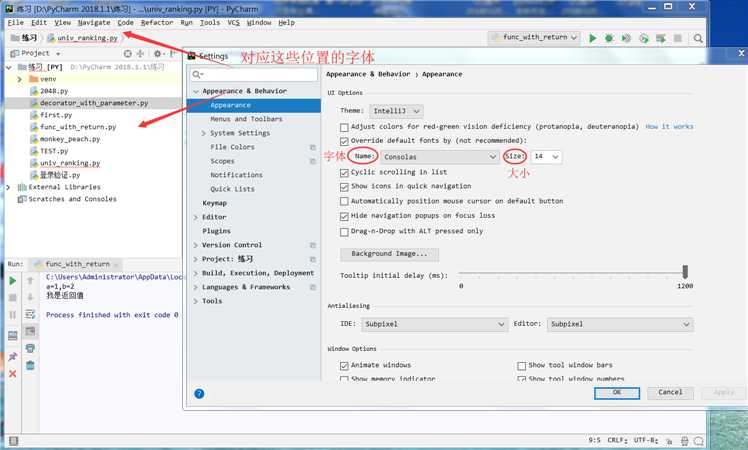Select Menus and Toolbars settings page

click(x=246, y=119)
